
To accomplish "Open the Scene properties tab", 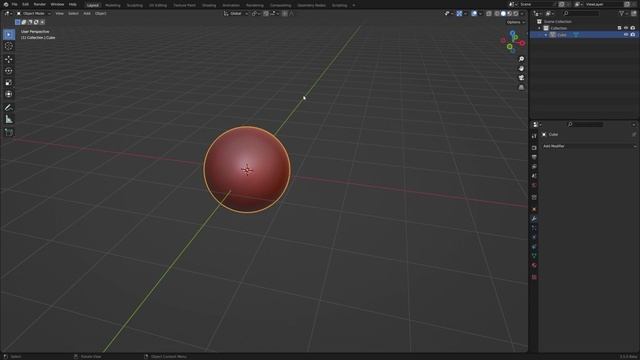I will point(534,176).
